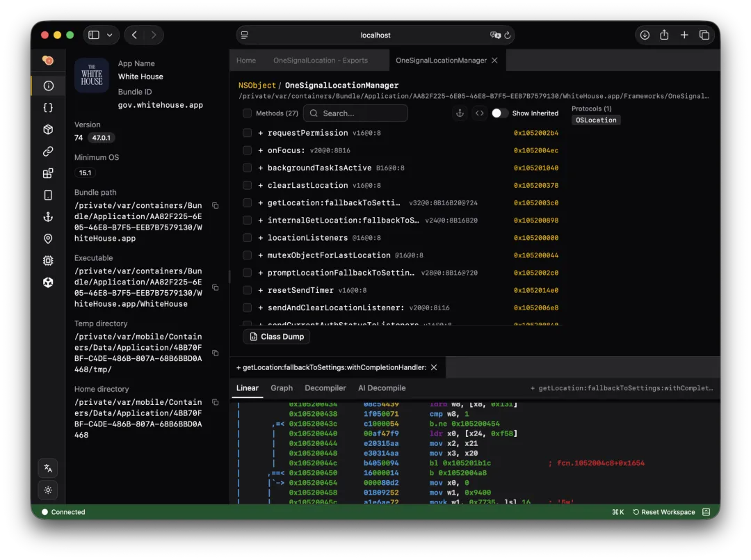Open the CPU chip sidebar icon

click(x=49, y=261)
